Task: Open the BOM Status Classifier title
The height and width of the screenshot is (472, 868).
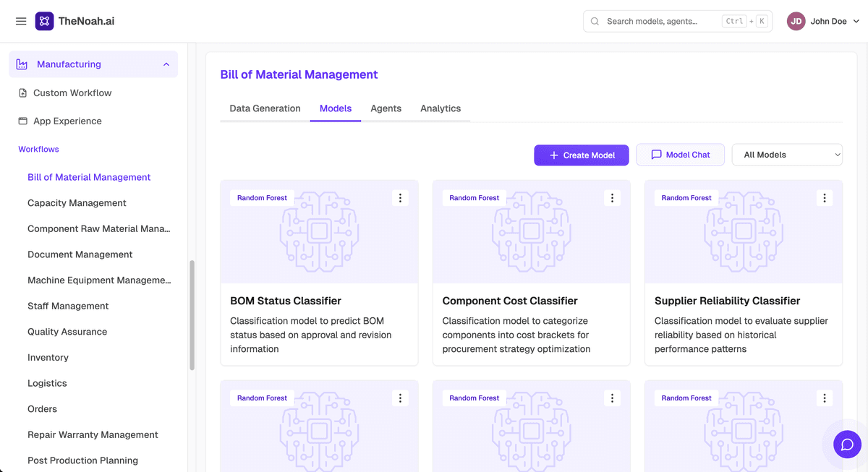Action: pos(286,301)
